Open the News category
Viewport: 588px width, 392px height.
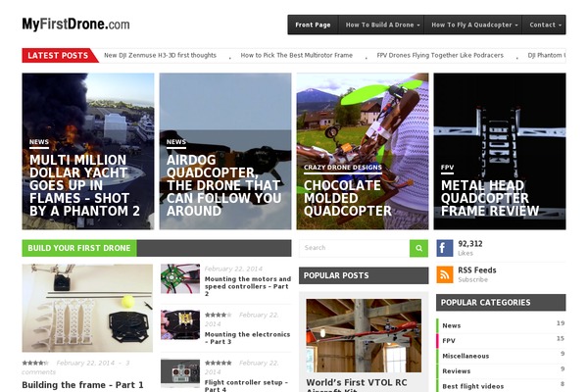(x=452, y=325)
